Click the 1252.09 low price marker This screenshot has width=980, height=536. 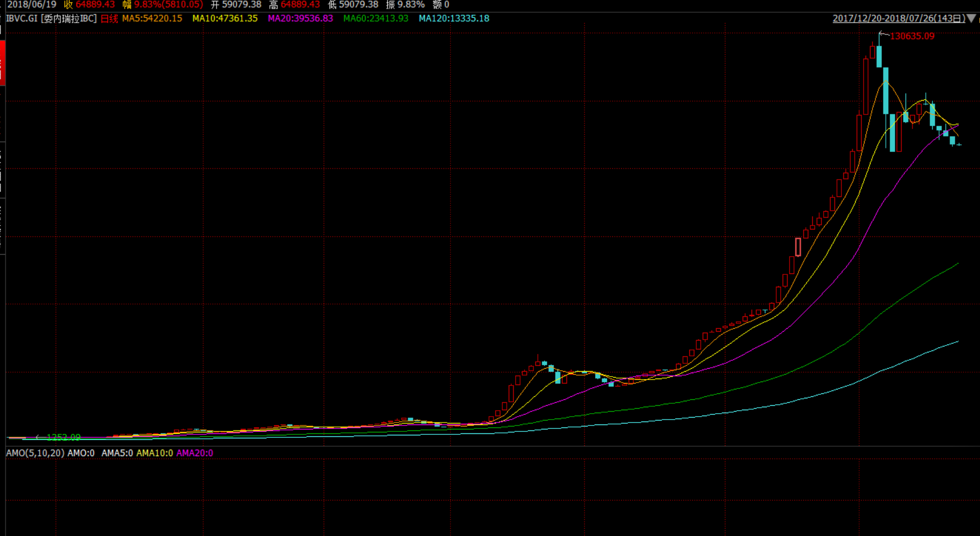[x=63, y=437]
